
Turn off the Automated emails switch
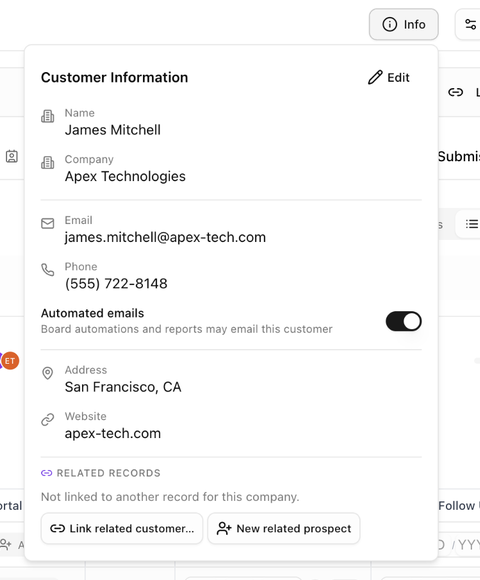pos(403,321)
